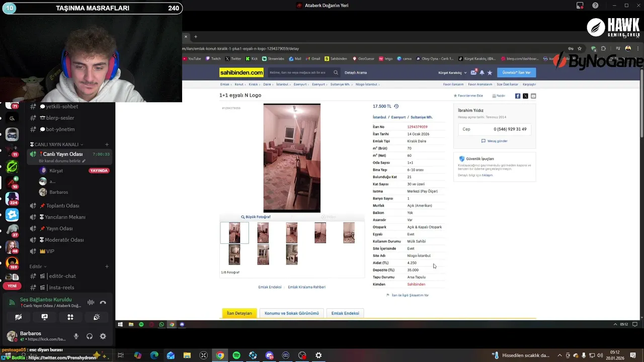The image size is (644, 362).
Task: Open the messages envelope icon in site header
Action: tap(473, 72)
